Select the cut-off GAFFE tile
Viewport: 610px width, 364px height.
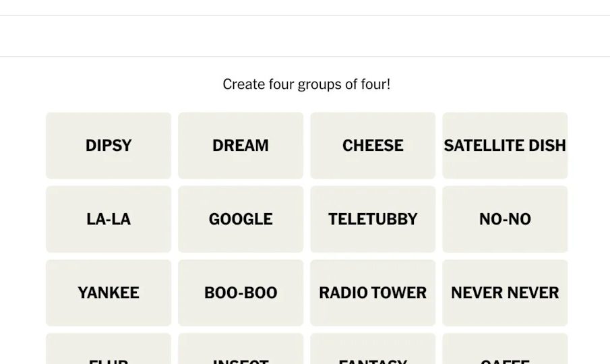[505, 351]
